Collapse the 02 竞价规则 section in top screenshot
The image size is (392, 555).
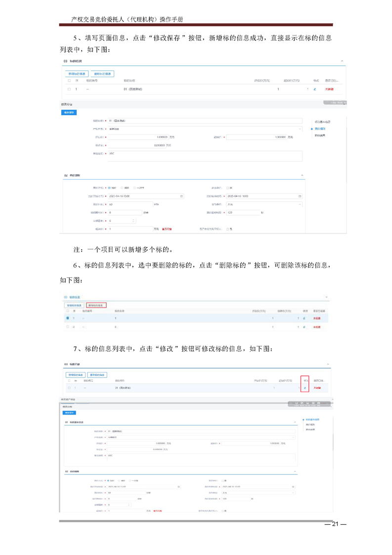[302, 176]
